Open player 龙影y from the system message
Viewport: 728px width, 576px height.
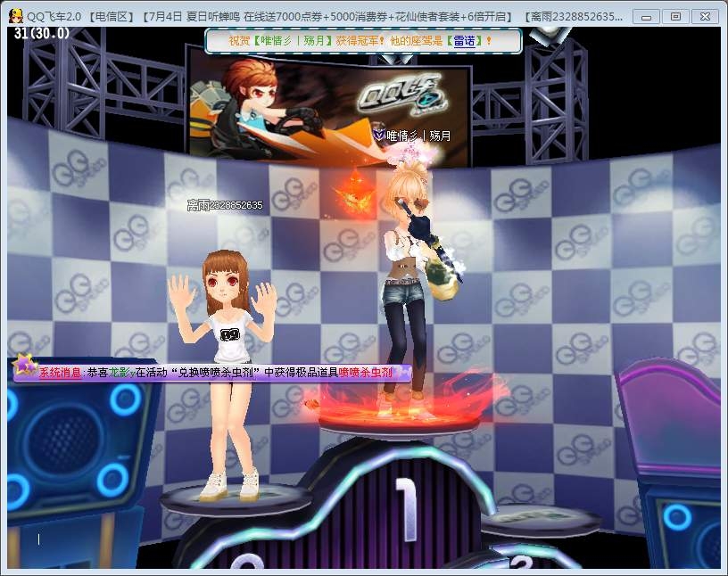coord(121,372)
